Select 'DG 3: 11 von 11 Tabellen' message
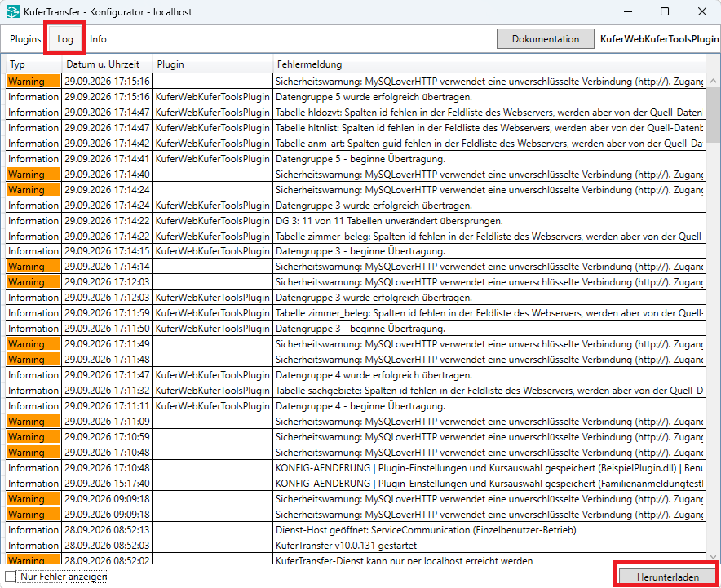 (x=489, y=221)
